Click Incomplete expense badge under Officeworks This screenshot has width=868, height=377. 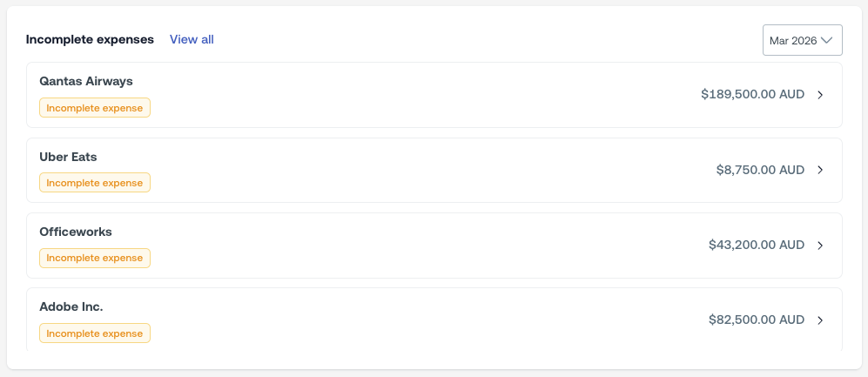(x=95, y=258)
